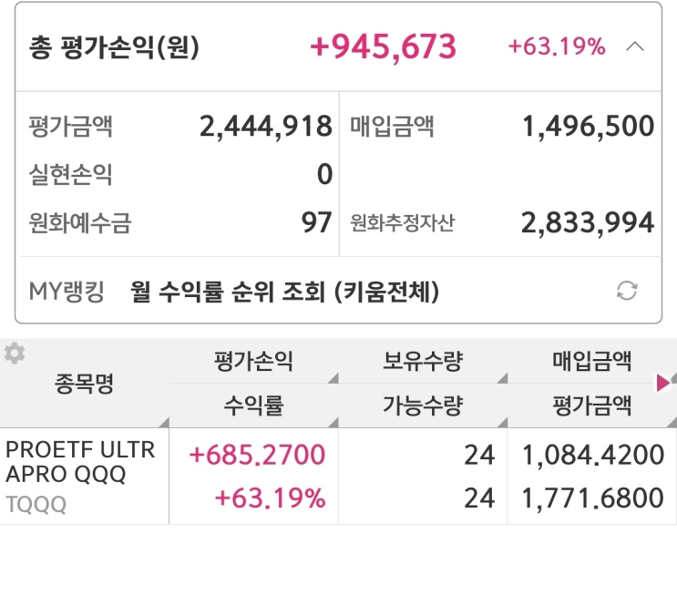This screenshot has height=616, width=677.
Task: Sort by 가능수량 column header
Action: click(x=422, y=406)
